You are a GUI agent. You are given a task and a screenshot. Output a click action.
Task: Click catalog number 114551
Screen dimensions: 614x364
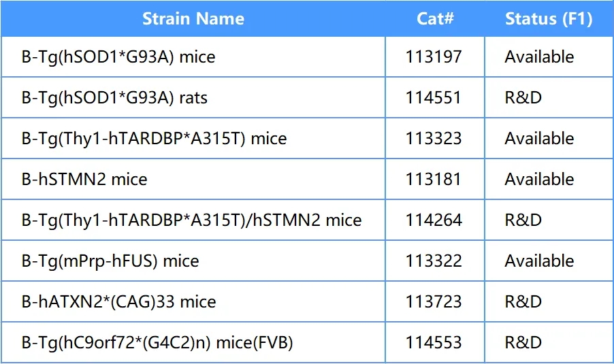(434, 98)
